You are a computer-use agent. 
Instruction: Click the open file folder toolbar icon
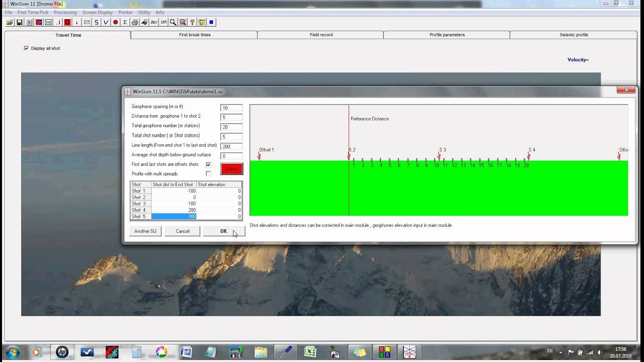tap(10, 22)
